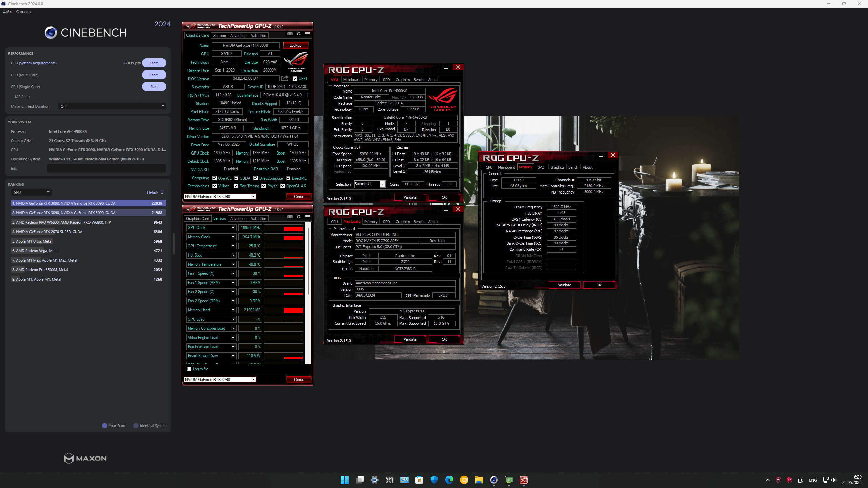The image size is (868, 488).
Task: Open Task View on the taskbar
Action: coord(359,480)
